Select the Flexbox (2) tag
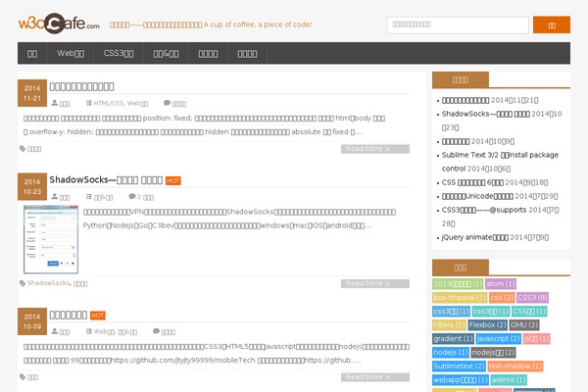The width and height of the screenshot is (588, 392). pos(487,325)
